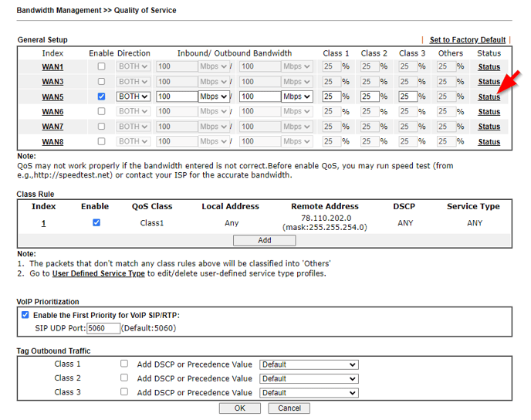The width and height of the screenshot is (531, 420).
Task: Click WAN5 Others percentage field
Action: coord(446,97)
